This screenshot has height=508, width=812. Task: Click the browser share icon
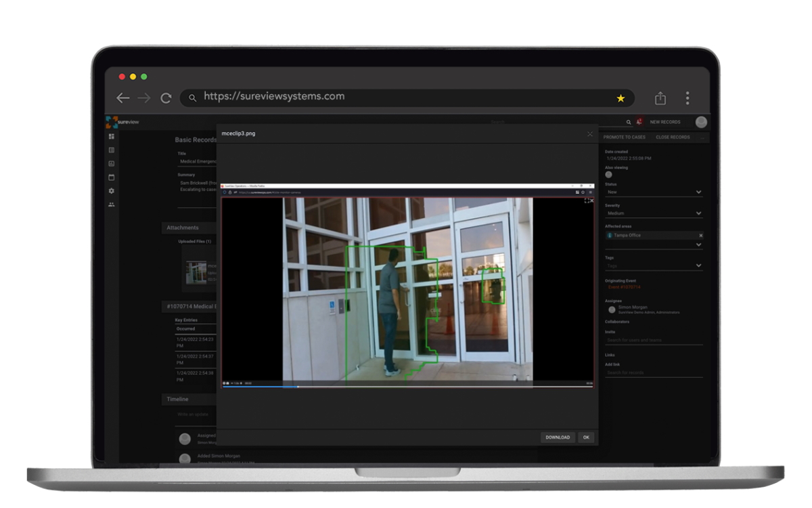click(x=661, y=98)
